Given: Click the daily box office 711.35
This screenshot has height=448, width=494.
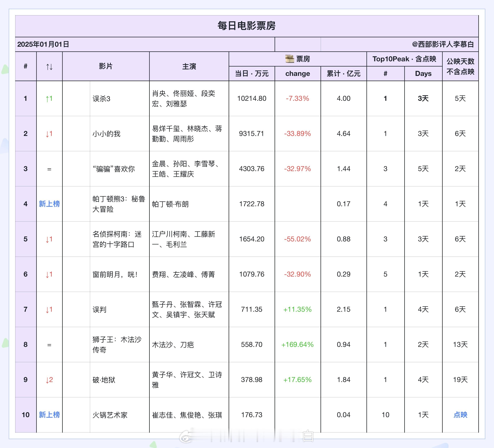Looking at the screenshot, I should tap(252, 310).
